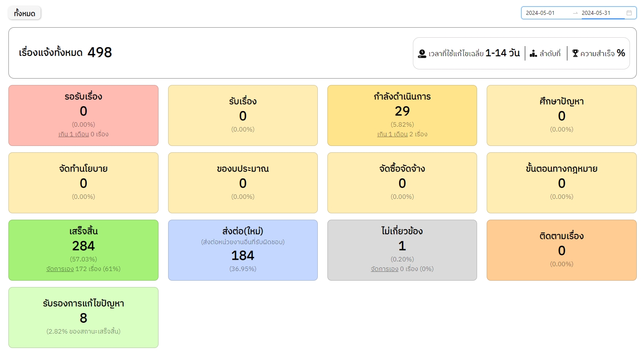The image size is (644, 352).
Task: Click the arrow between the two dates
Action: click(x=575, y=13)
